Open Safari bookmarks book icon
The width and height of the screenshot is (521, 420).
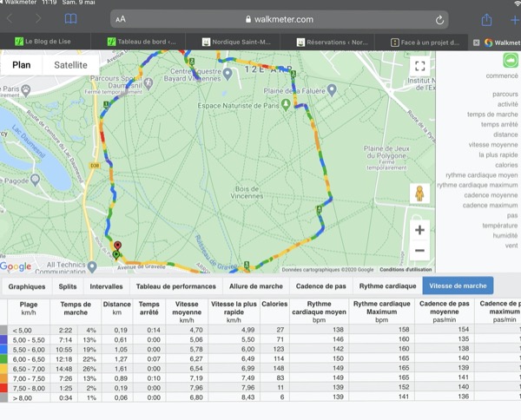coord(70,19)
